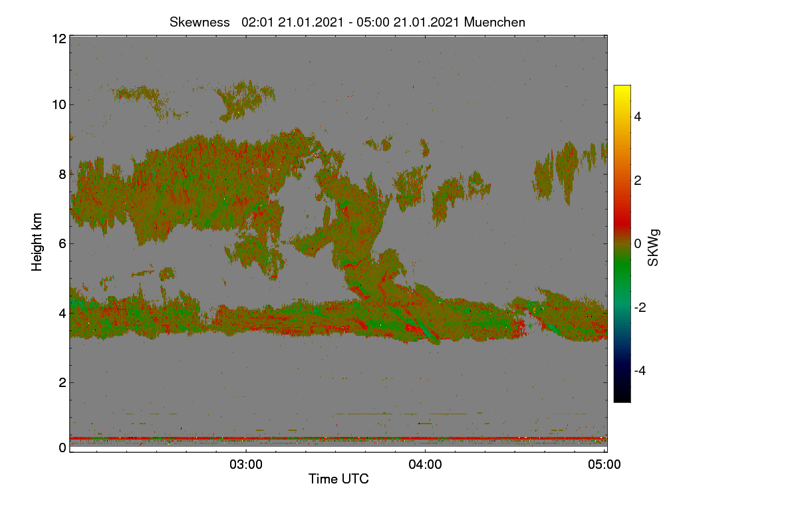
Task: Click the colorbar tick label 4
Action: point(638,116)
